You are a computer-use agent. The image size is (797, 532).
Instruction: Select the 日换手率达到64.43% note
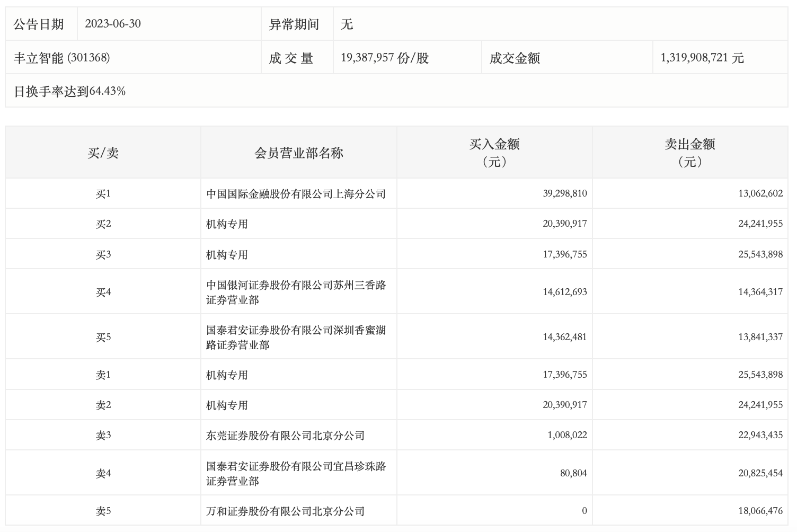click(x=69, y=91)
